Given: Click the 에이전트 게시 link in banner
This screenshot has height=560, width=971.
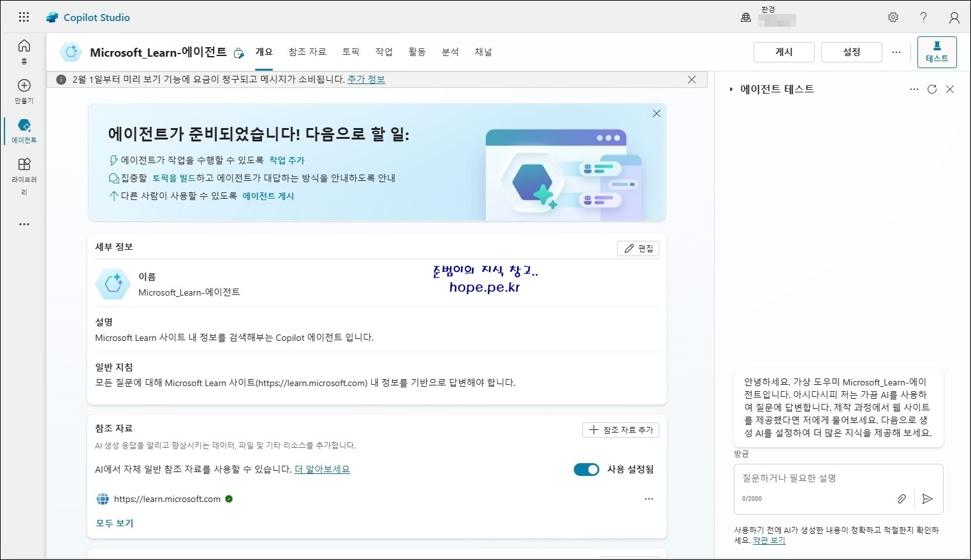Looking at the screenshot, I should [268, 196].
